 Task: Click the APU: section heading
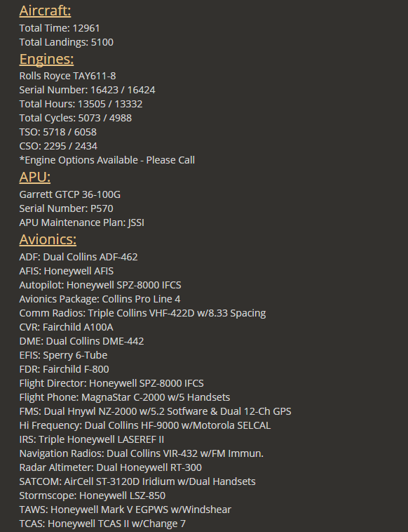(35, 177)
